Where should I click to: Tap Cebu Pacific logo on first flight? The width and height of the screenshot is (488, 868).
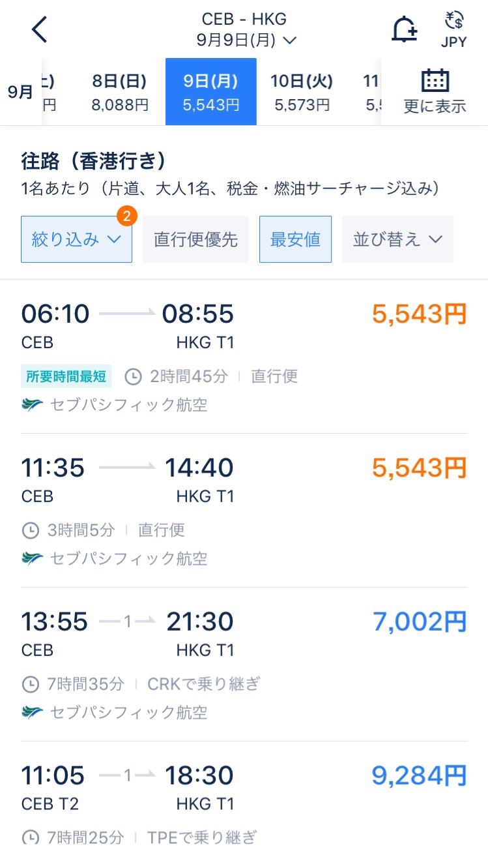pyautogui.click(x=32, y=405)
